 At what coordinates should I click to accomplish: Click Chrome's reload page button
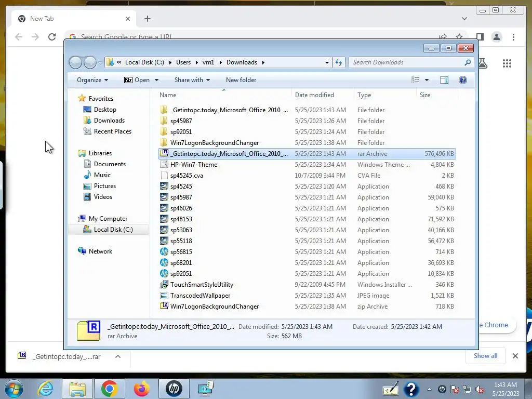click(x=52, y=37)
